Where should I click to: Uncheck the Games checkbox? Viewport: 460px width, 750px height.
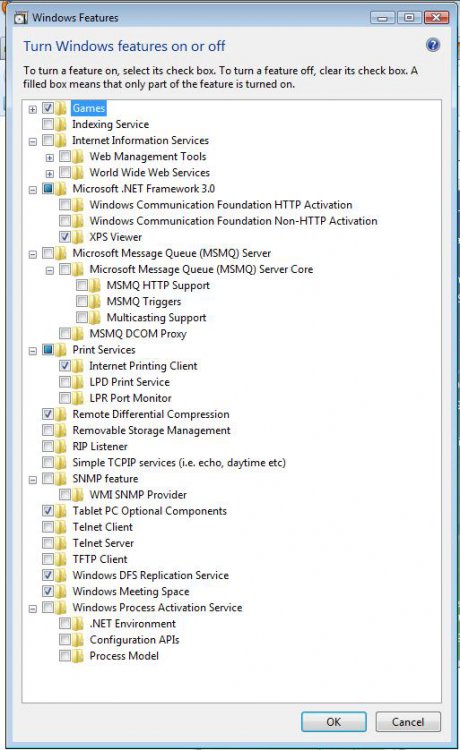click(x=48, y=108)
